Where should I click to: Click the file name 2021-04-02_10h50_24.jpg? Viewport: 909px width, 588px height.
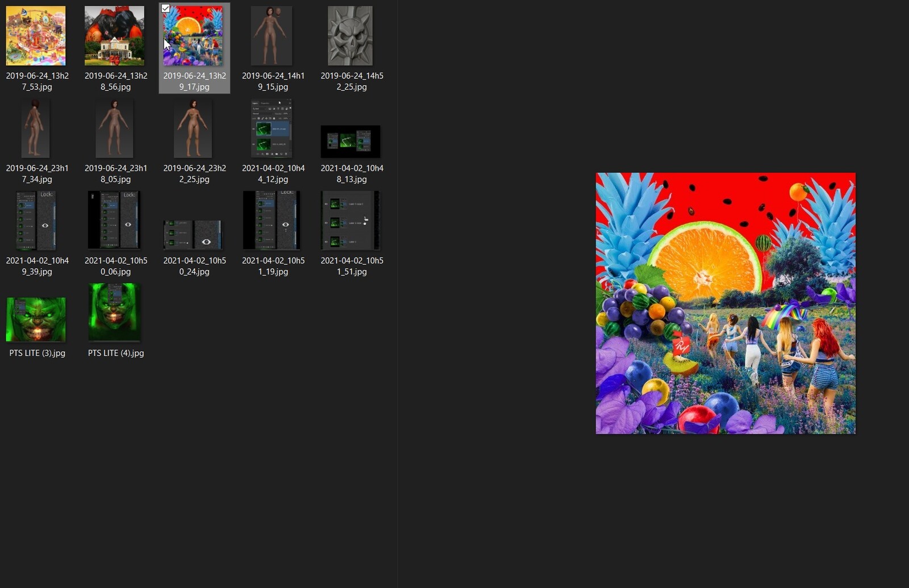[194, 266]
